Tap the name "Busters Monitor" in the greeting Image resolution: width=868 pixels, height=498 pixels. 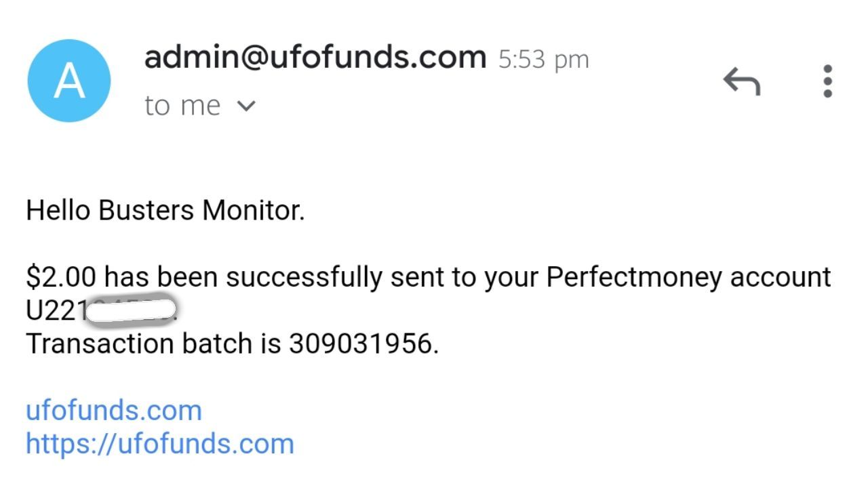coord(201,210)
